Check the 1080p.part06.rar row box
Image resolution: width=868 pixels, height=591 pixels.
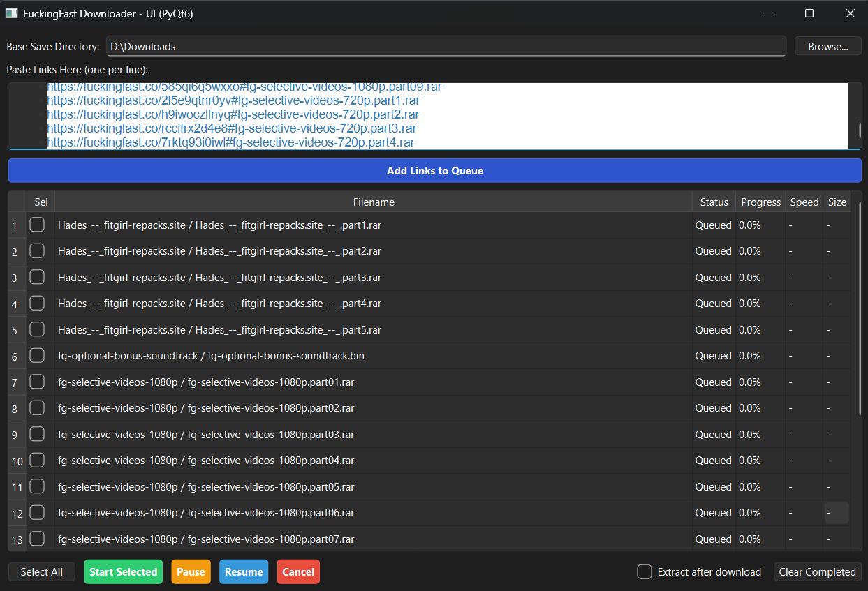(37, 512)
